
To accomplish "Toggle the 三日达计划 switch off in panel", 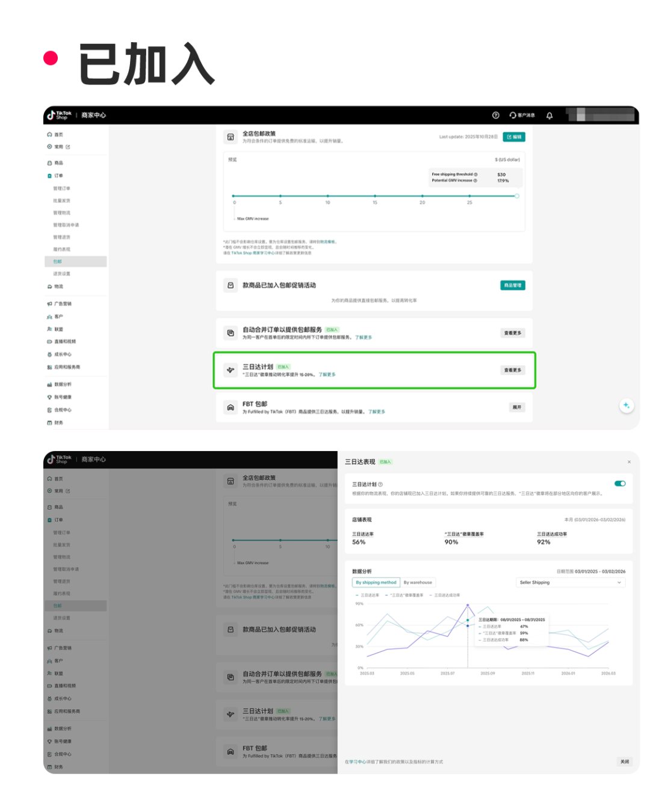I will pyautogui.click(x=620, y=484).
